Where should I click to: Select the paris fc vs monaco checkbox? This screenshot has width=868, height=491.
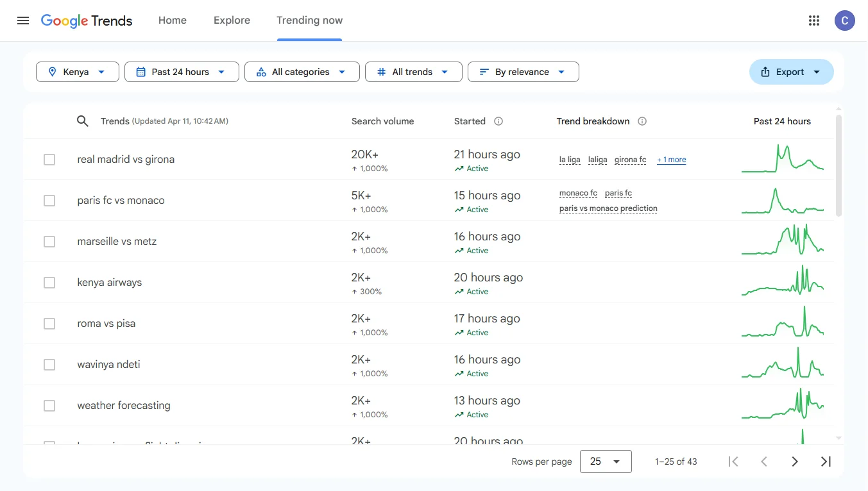tap(49, 201)
